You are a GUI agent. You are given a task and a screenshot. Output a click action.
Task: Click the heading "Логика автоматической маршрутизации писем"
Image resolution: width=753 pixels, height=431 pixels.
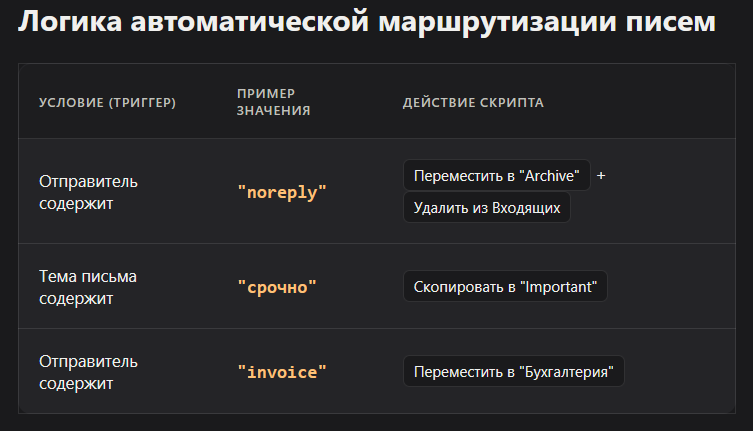pos(367,22)
